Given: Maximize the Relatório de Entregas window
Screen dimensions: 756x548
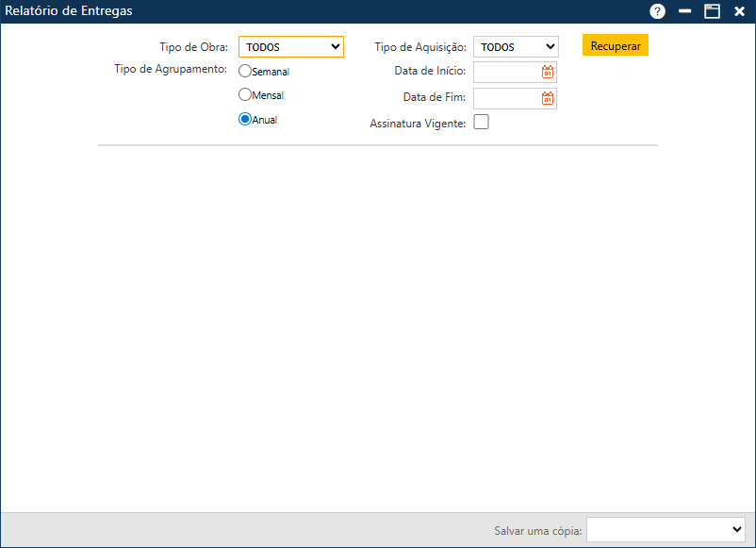Looking at the screenshot, I should click(712, 11).
